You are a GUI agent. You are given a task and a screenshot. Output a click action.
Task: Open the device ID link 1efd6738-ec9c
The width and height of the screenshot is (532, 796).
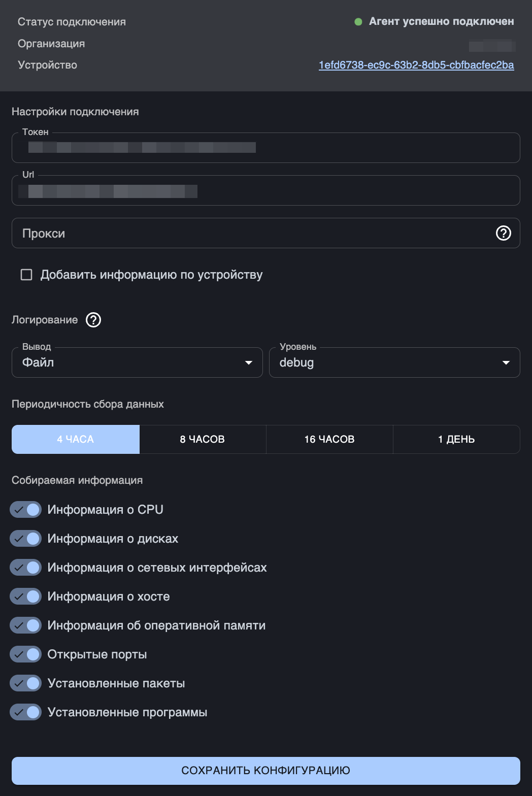tap(416, 65)
